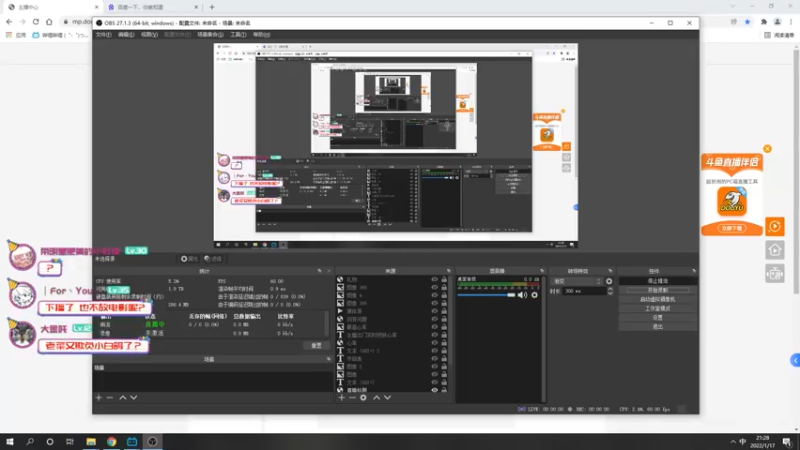This screenshot has height=450, width=800.
Task: Toggle visibility of first source row
Action: [x=434, y=280]
